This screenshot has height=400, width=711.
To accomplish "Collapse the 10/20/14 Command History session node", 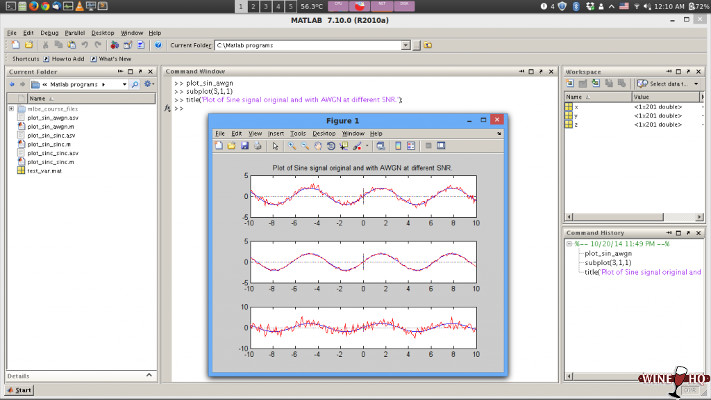I will coord(569,243).
